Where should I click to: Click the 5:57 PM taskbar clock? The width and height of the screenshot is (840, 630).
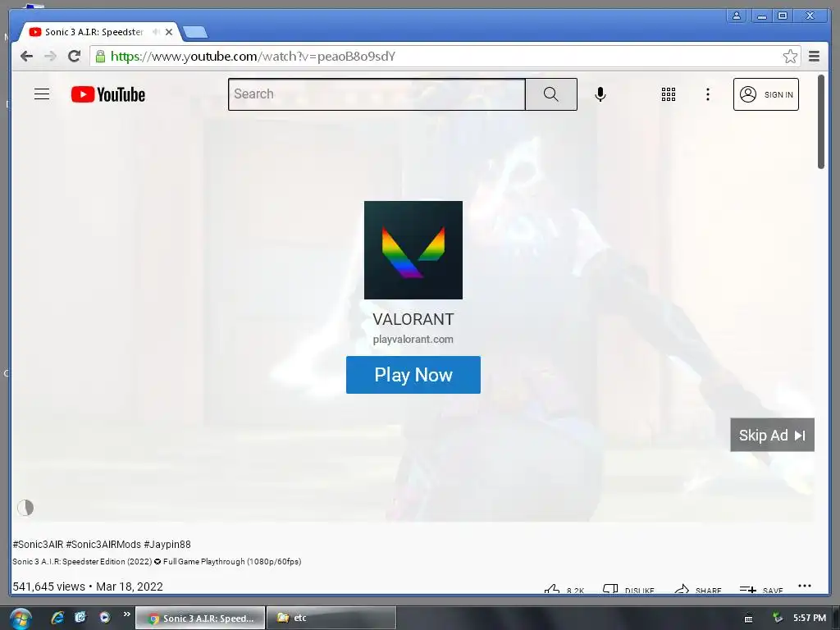pos(810,619)
